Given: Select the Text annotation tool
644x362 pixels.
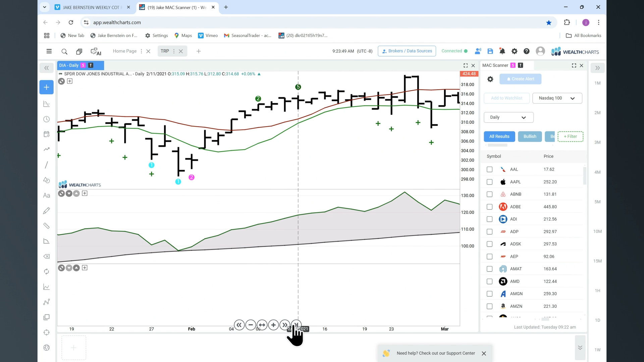Looking at the screenshot, I should pyautogui.click(x=46, y=195).
